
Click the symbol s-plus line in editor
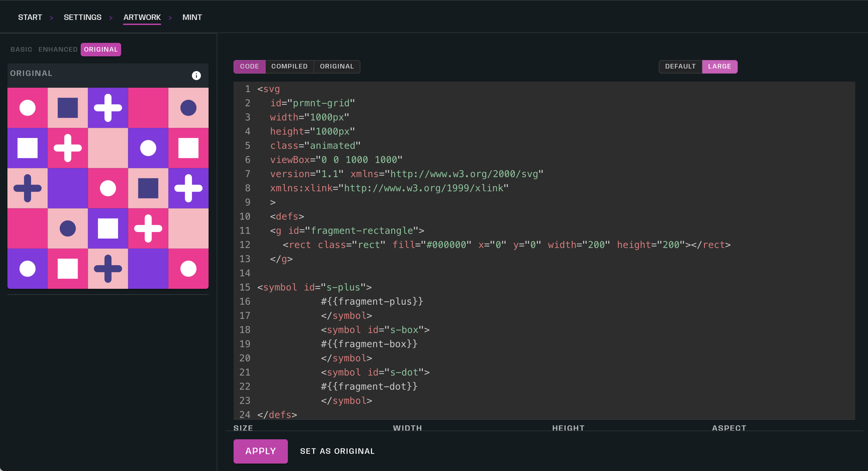tap(314, 287)
